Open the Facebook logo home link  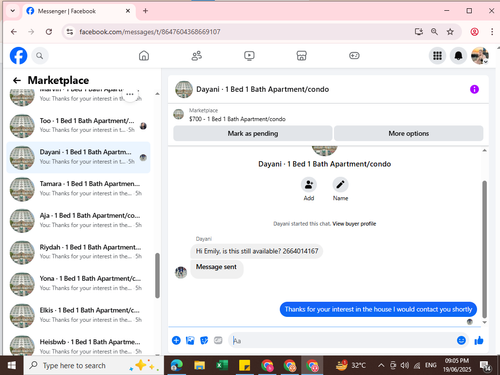[x=18, y=56]
